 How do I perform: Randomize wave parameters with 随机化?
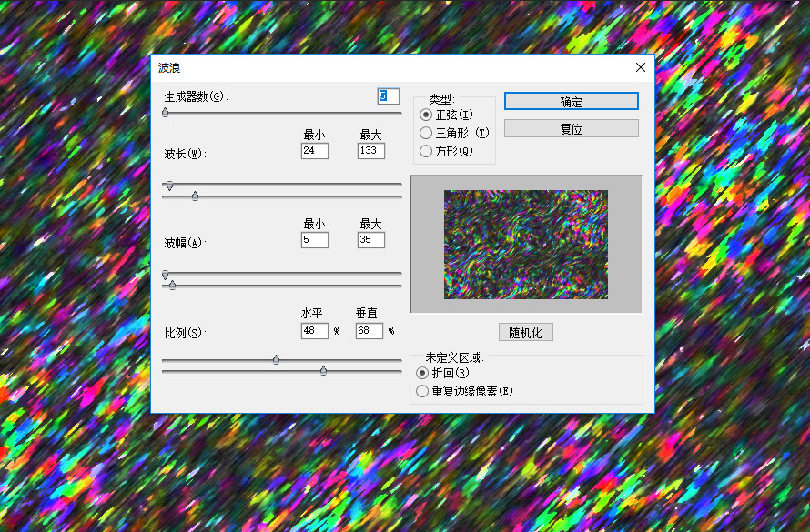coord(526,332)
